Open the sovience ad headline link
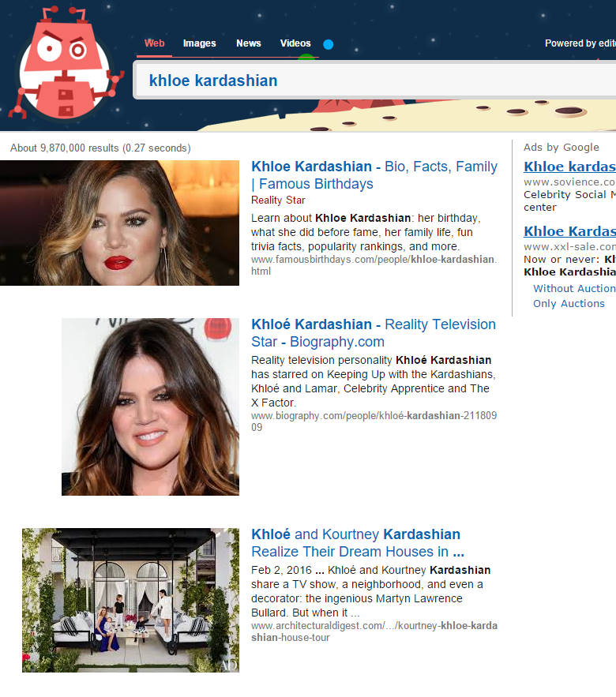This screenshot has width=616, height=697. point(569,167)
